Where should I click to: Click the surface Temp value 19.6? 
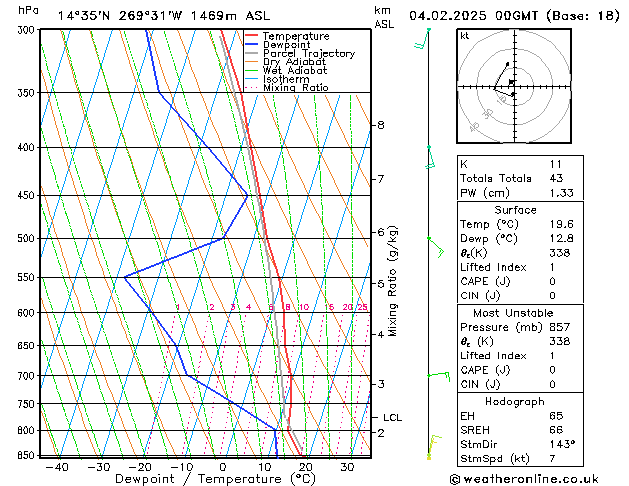point(562,224)
